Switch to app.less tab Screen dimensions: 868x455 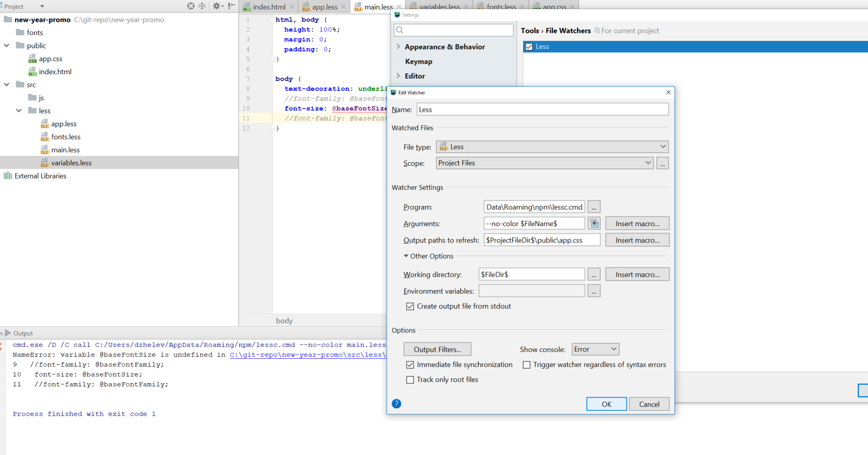(325, 7)
